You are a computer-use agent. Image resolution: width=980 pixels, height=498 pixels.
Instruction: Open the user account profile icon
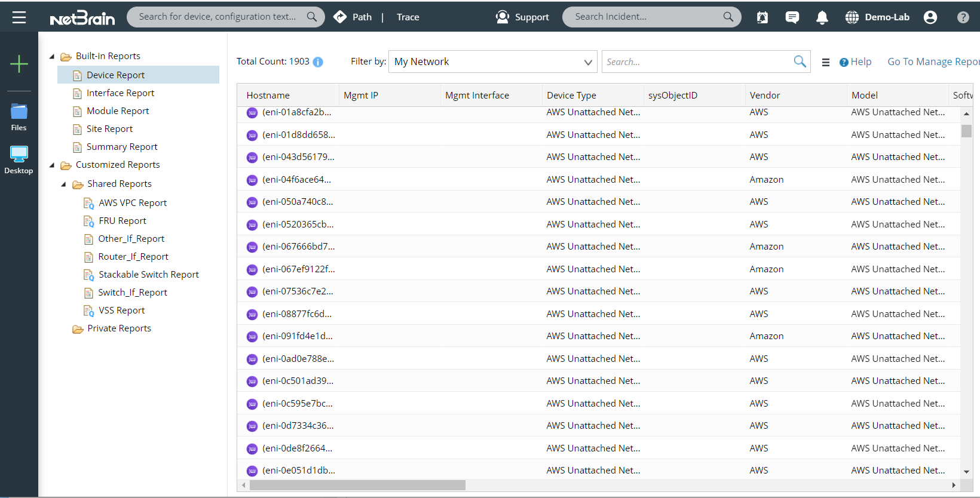[x=930, y=17]
